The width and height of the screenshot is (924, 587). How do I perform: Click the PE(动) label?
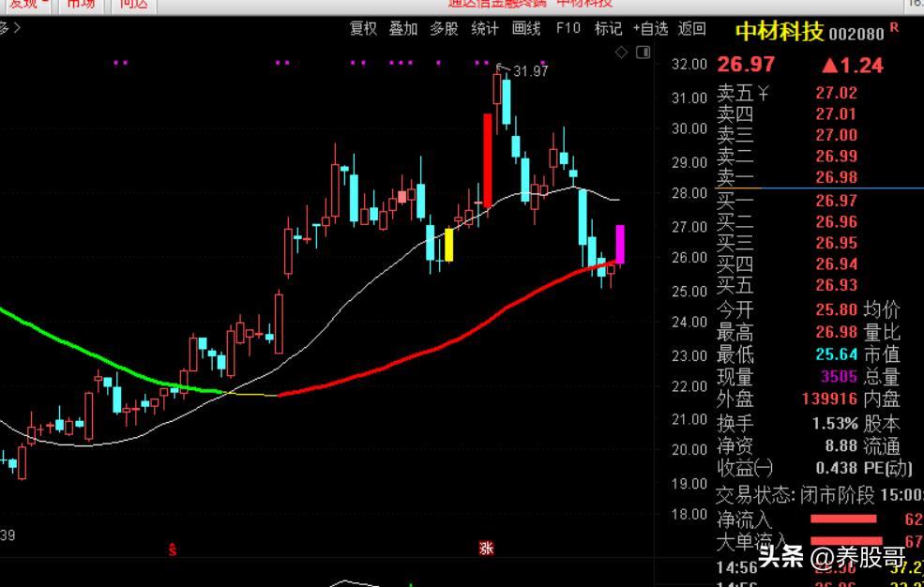pos(888,468)
